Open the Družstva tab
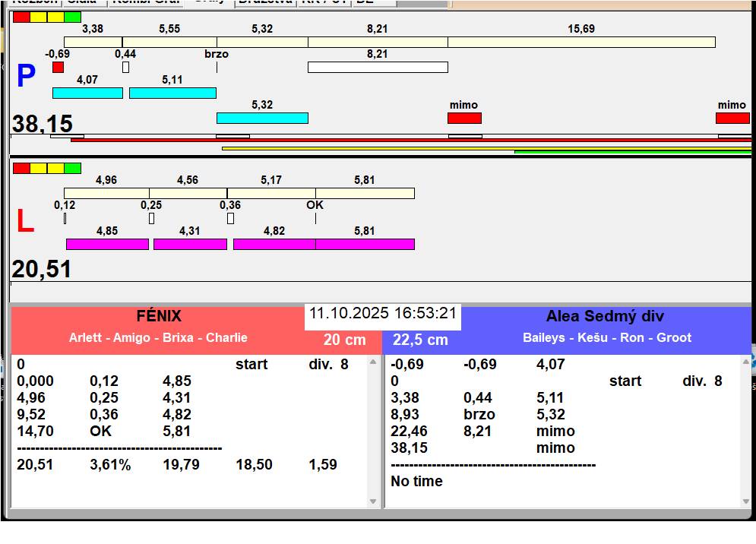 coord(264,2)
